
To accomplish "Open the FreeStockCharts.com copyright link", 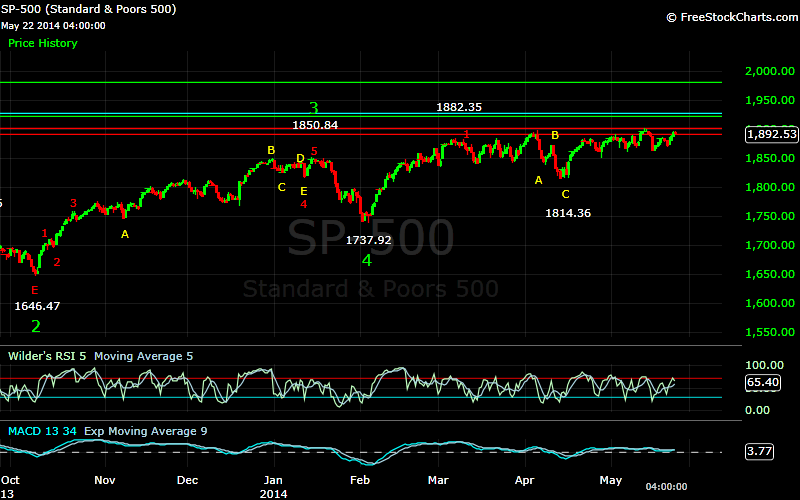I will point(733,17).
